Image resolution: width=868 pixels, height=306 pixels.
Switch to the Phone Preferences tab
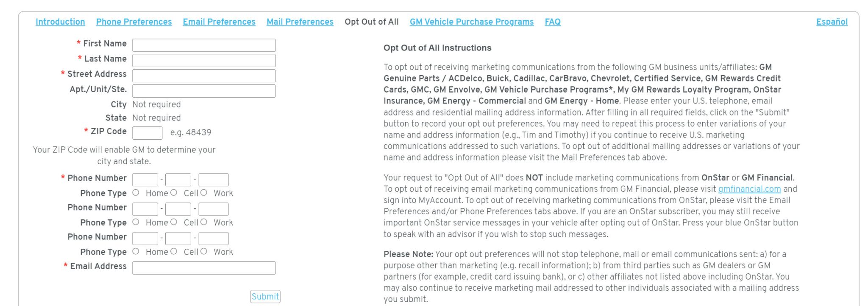pyautogui.click(x=134, y=22)
